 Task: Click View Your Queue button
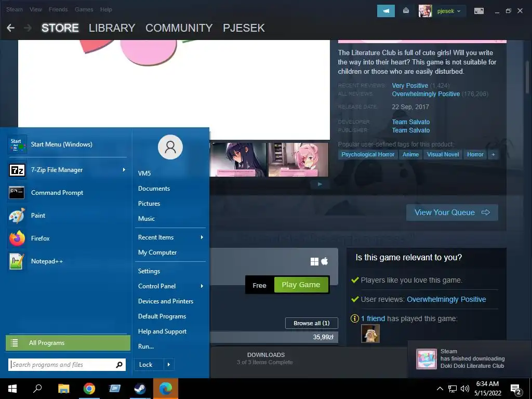[x=452, y=212]
